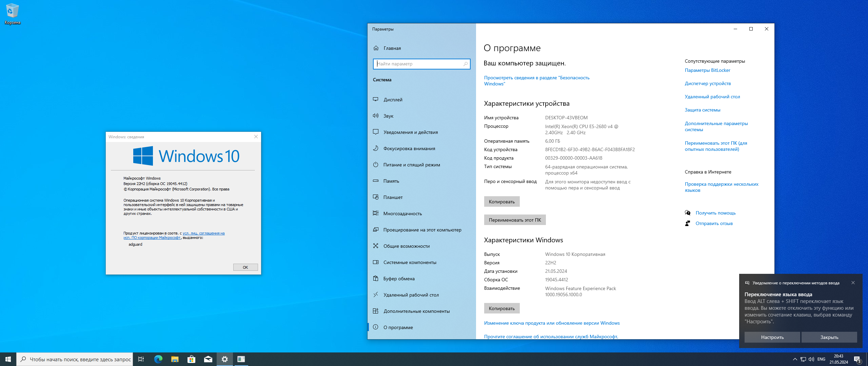
Task: Click the Configure (Настроить) notification button
Action: (772, 337)
